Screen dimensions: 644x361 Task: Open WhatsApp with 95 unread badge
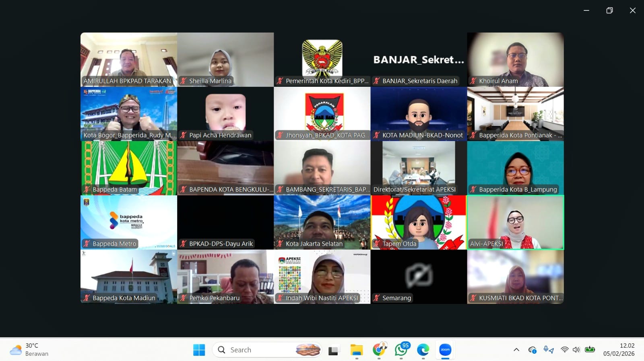pyautogui.click(x=401, y=350)
